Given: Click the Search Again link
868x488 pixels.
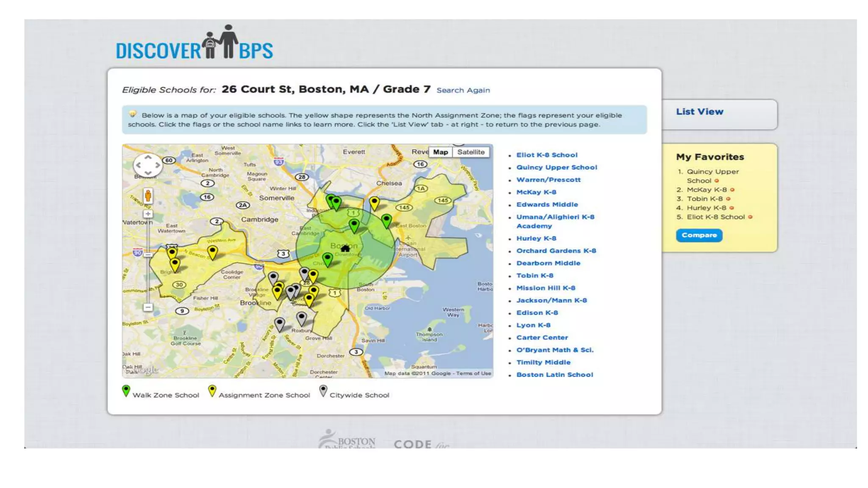Looking at the screenshot, I should (463, 90).
